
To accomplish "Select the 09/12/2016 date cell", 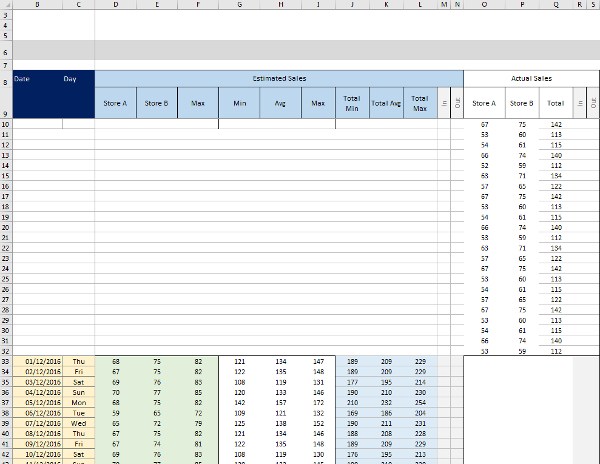I will point(38,444).
